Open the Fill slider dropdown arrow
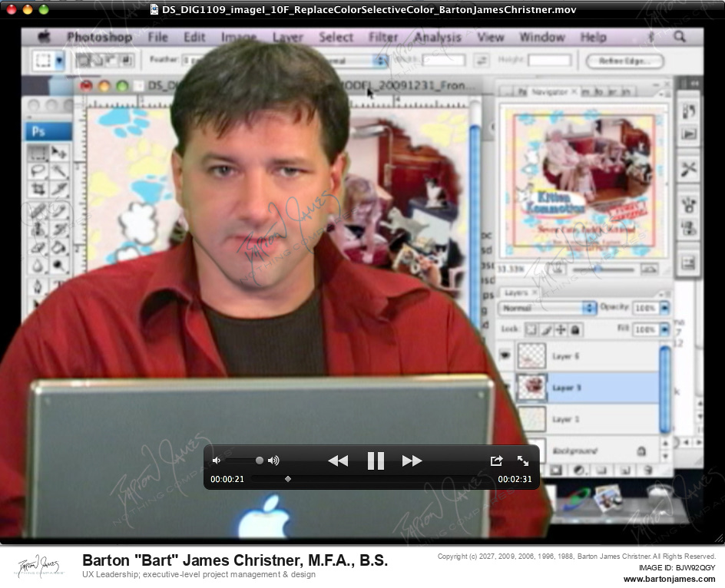 [x=665, y=329]
